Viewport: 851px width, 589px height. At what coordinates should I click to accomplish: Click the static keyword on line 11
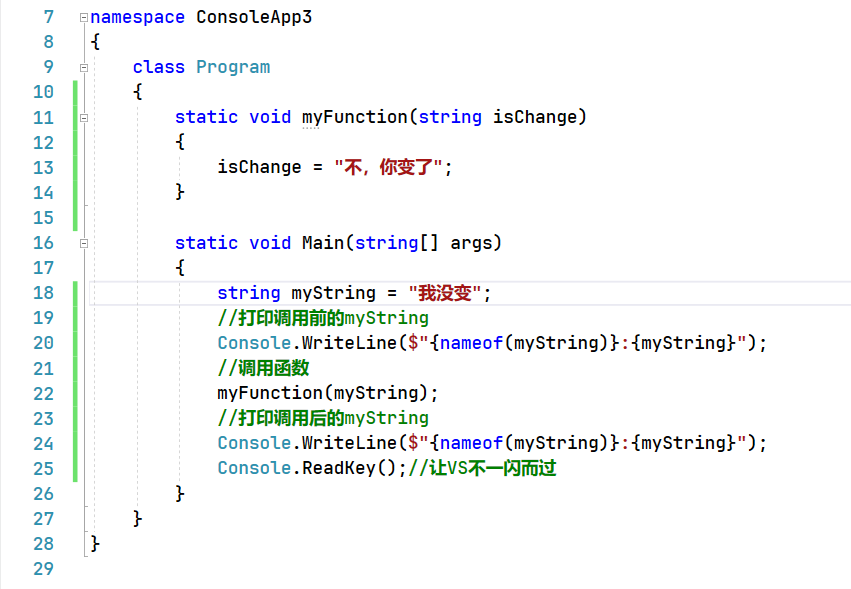point(206,117)
